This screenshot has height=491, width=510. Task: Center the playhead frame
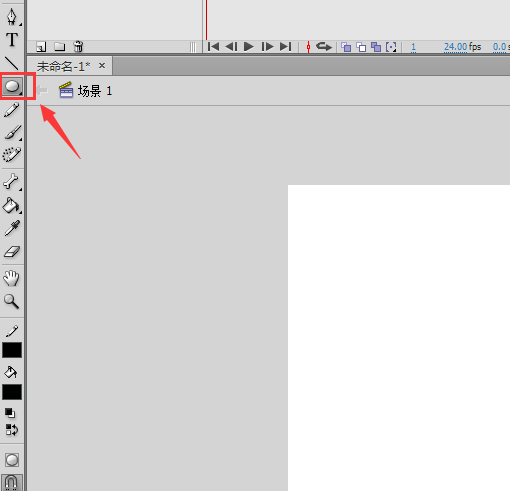tap(308, 47)
